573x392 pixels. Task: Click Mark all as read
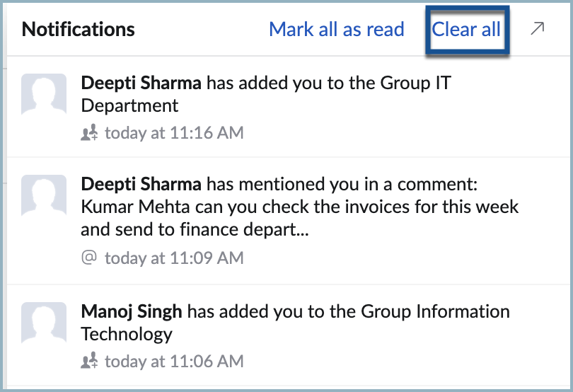[337, 29]
